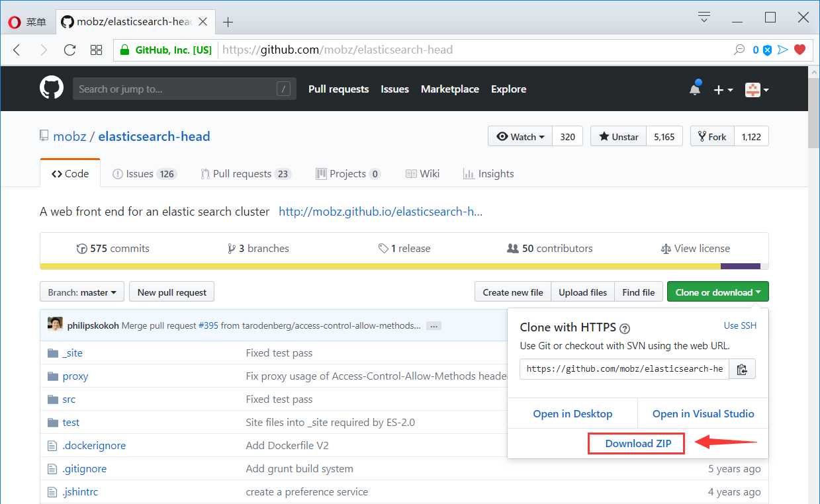Expand the Watch dropdown button
Screen dimensions: 820x504
[520, 137]
